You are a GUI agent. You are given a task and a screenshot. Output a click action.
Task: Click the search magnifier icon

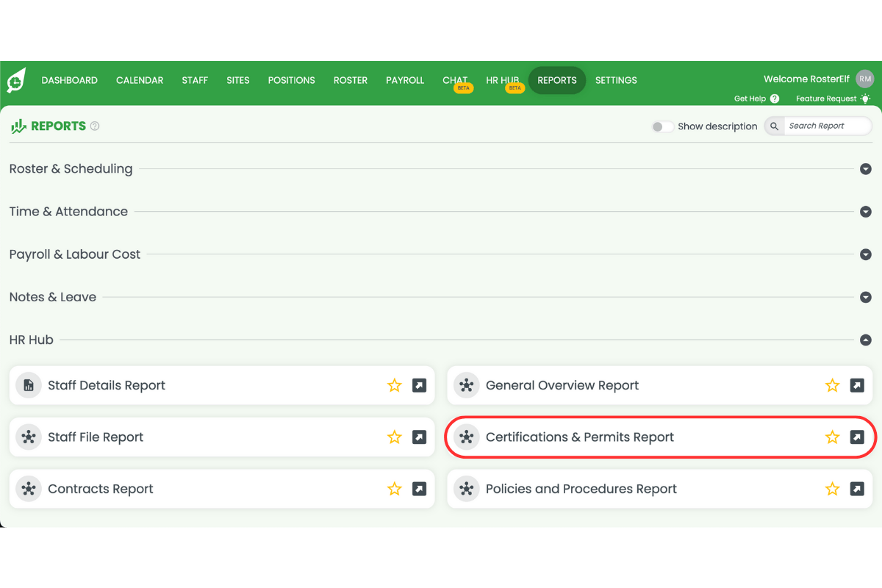pyautogui.click(x=773, y=126)
